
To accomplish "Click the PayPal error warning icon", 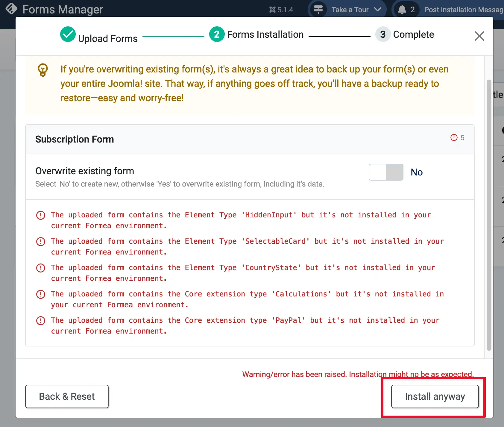I will pos(41,321).
